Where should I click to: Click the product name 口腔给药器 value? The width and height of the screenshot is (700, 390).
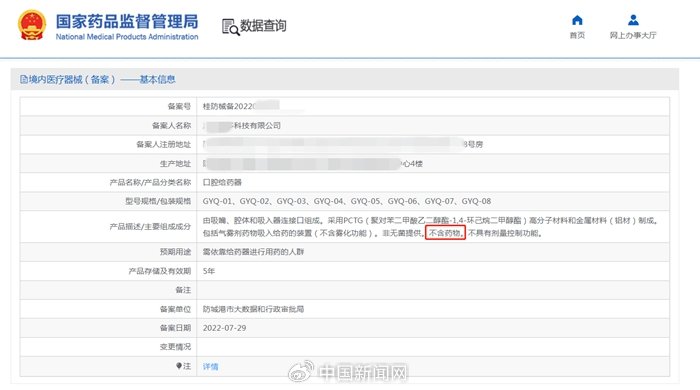222,182
